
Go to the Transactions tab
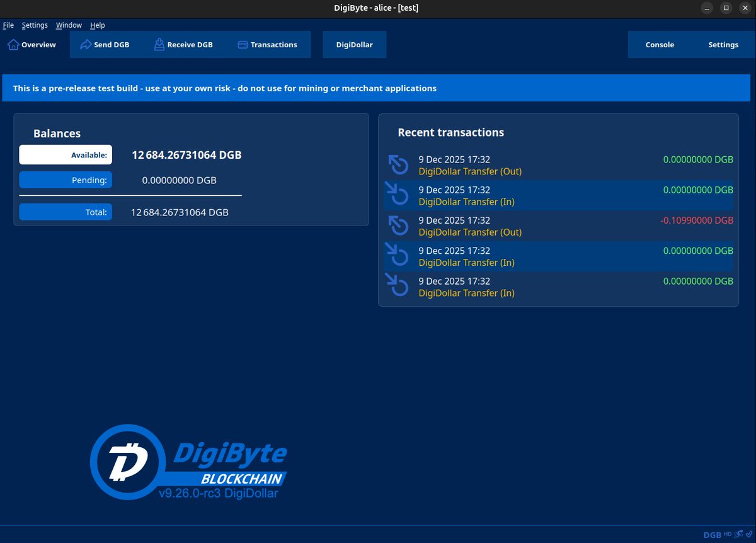[x=268, y=45]
